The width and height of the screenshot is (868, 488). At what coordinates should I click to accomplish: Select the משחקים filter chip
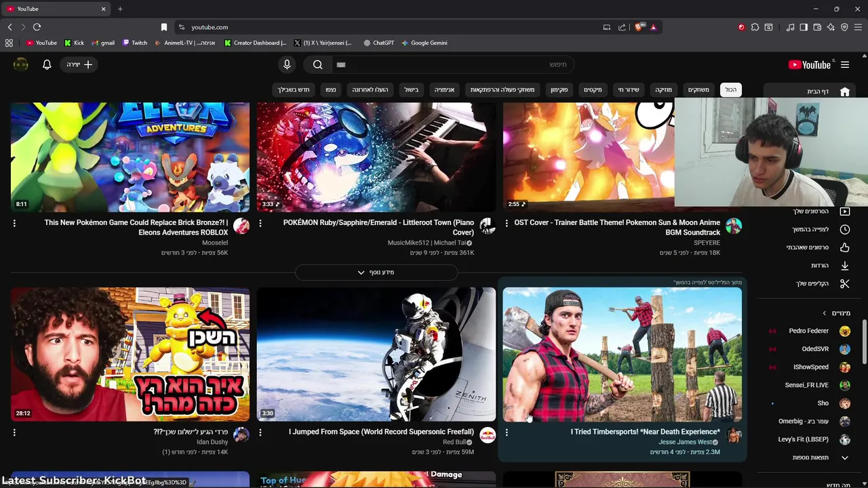click(698, 89)
